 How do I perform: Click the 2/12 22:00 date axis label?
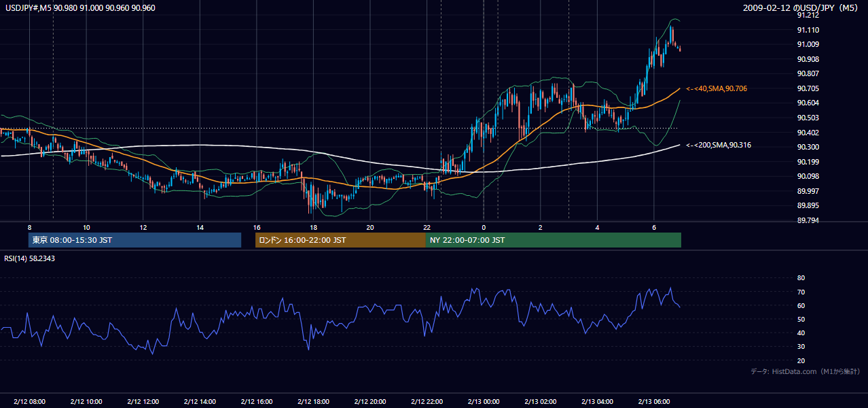pyautogui.click(x=427, y=401)
